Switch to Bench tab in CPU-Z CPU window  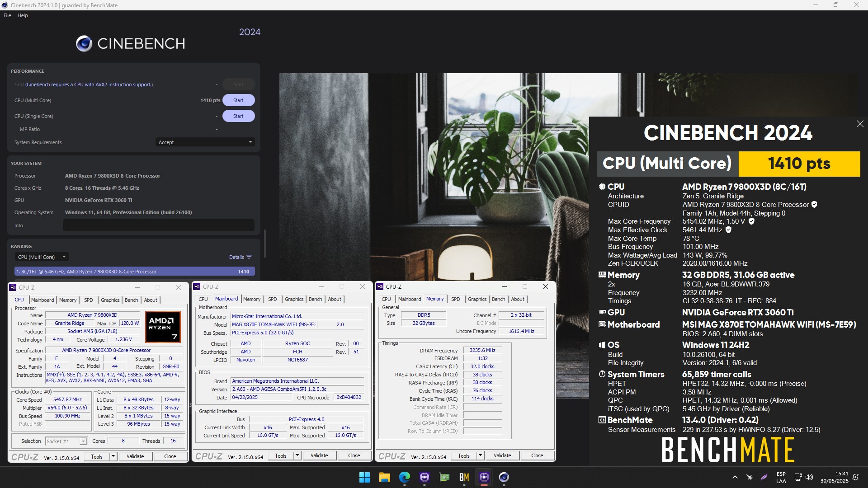click(x=132, y=300)
